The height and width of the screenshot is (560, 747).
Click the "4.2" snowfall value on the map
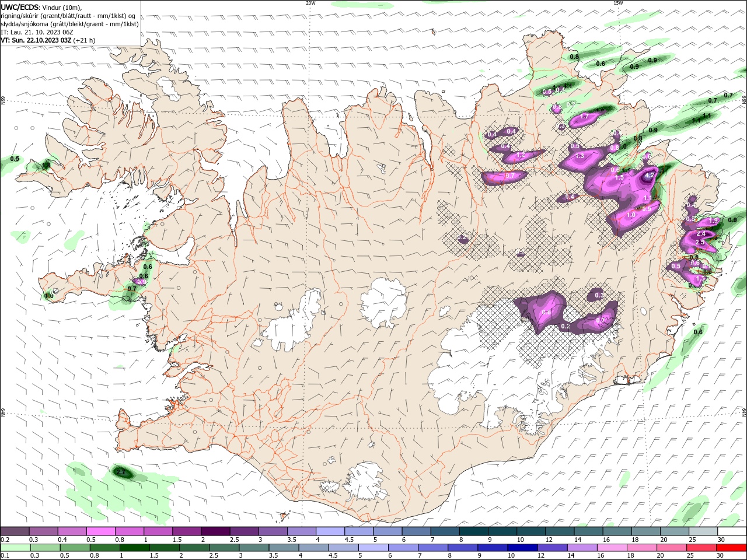649,174
